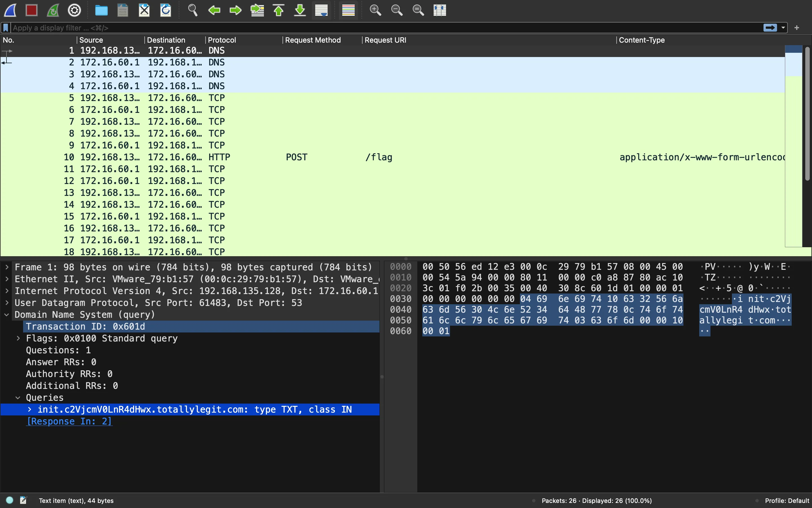812x508 pixels.
Task: Select Additional RRs: 0 field
Action: 72,386
